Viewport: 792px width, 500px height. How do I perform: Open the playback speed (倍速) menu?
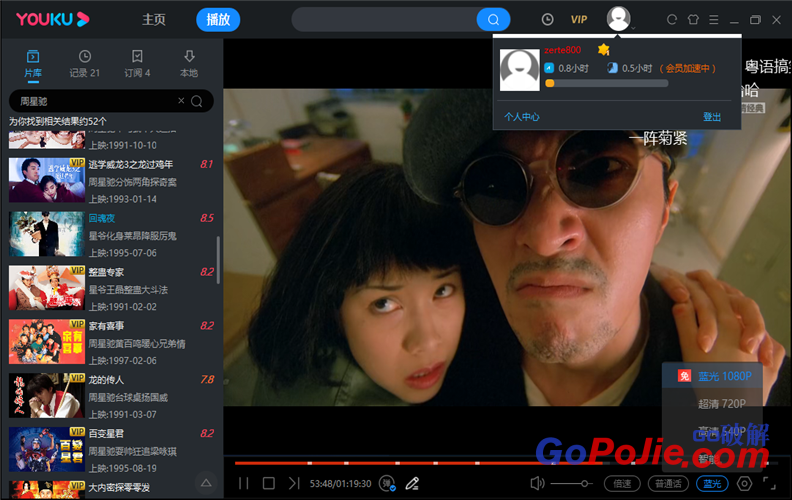point(623,484)
